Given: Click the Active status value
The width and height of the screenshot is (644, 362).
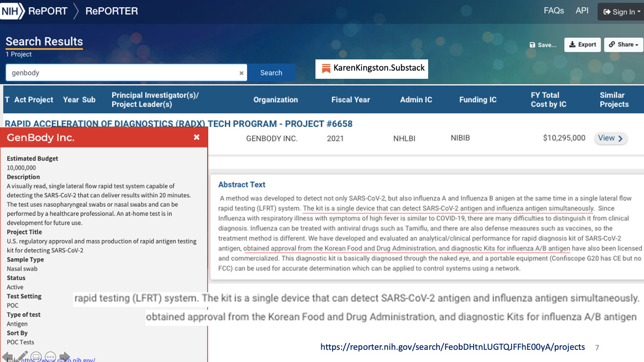Looking at the screenshot, I should (x=15, y=287).
